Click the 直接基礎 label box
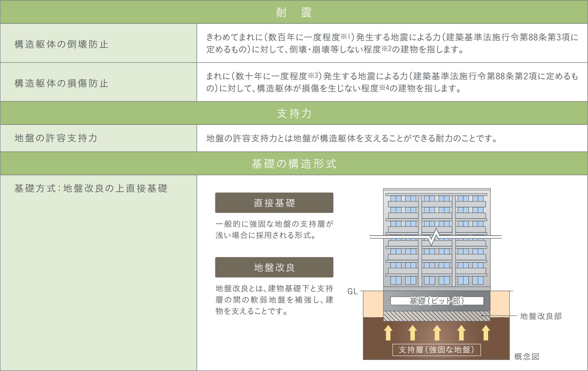Screen dimensions: 588x371 pyautogui.click(x=274, y=203)
